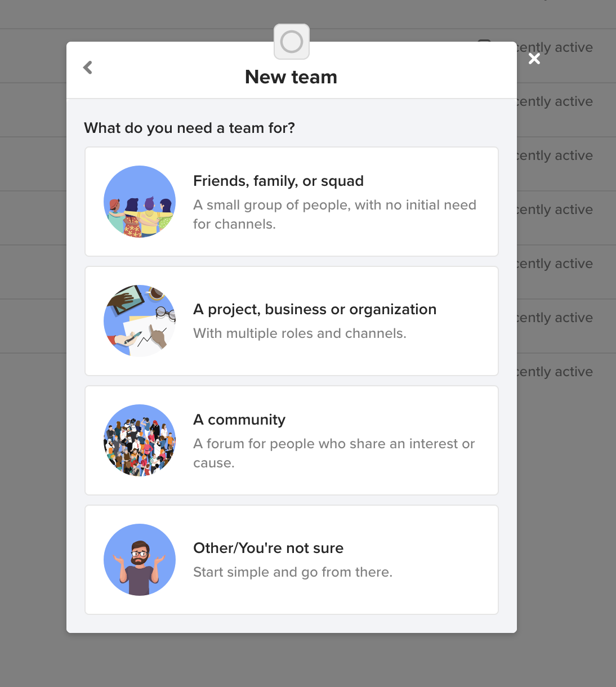Go back using the left chevron arrow

(88, 68)
